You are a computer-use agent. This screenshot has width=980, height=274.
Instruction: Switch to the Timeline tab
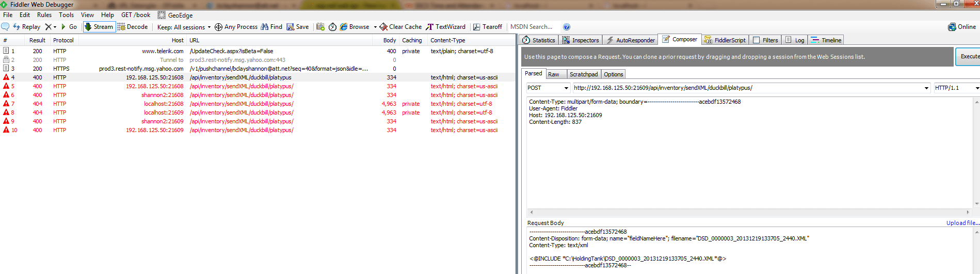click(x=826, y=40)
